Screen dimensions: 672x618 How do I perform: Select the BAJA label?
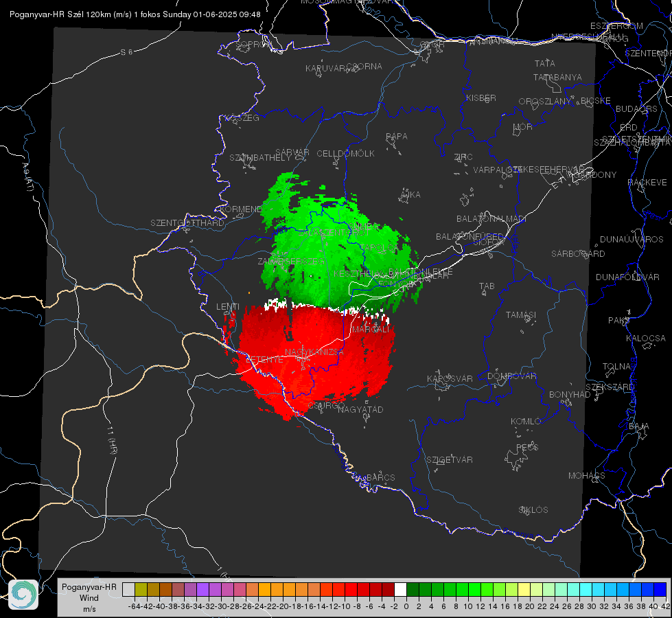pyautogui.click(x=639, y=426)
